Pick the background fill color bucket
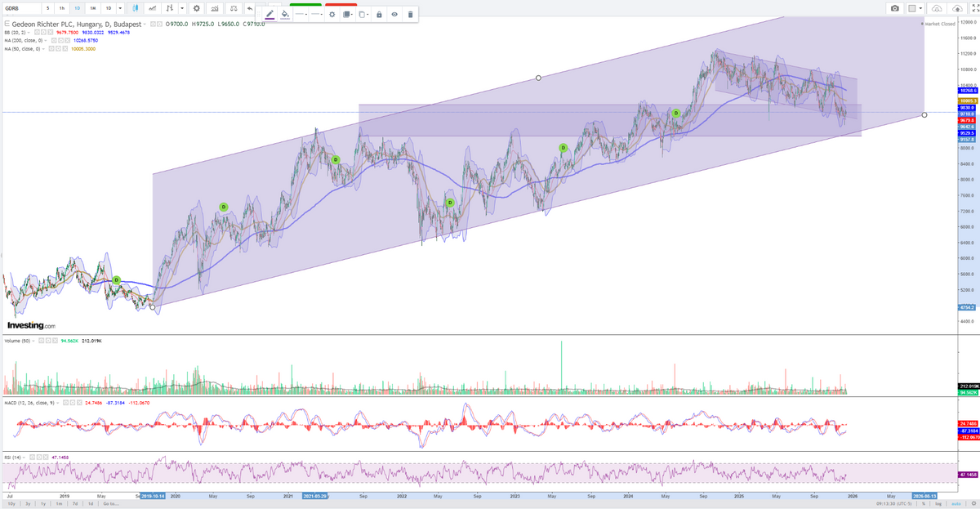This screenshot has width=980, height=509. [284, 14]
